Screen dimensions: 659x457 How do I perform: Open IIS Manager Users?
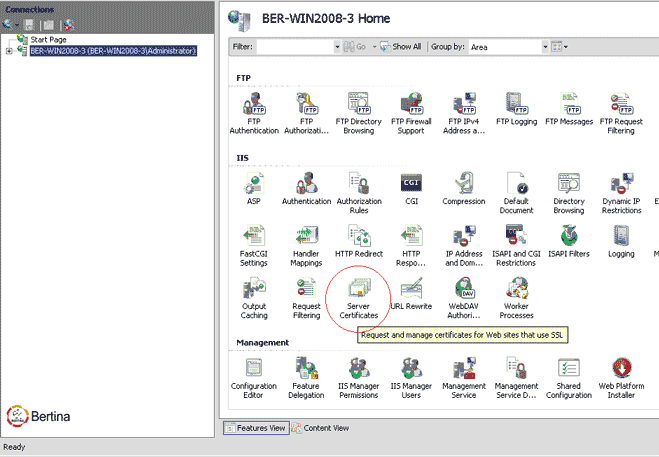(411, 378)
